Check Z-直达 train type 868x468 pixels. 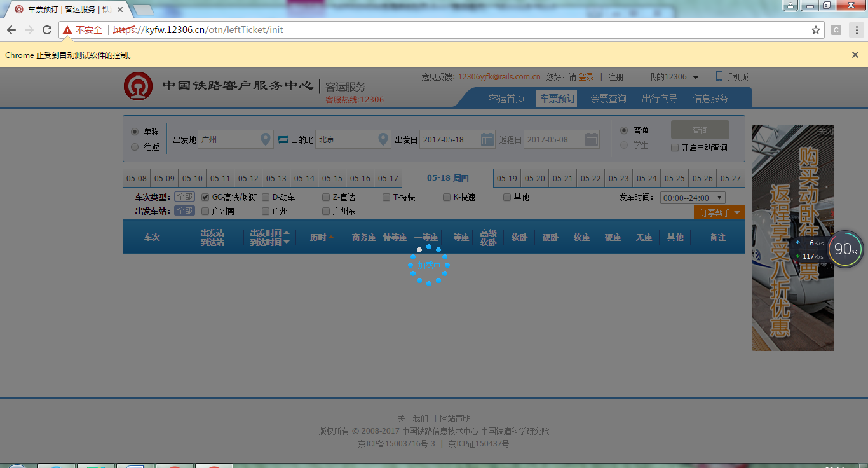[326, 197]
